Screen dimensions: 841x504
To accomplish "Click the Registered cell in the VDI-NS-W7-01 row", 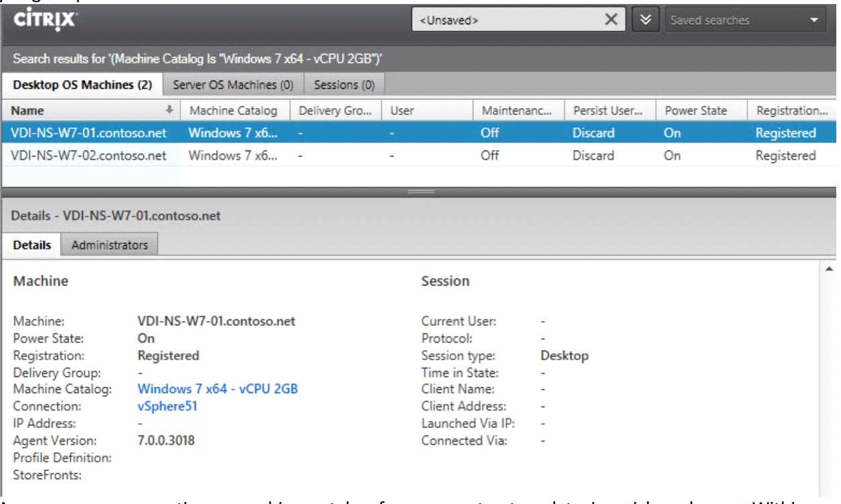I will [786, 133].
